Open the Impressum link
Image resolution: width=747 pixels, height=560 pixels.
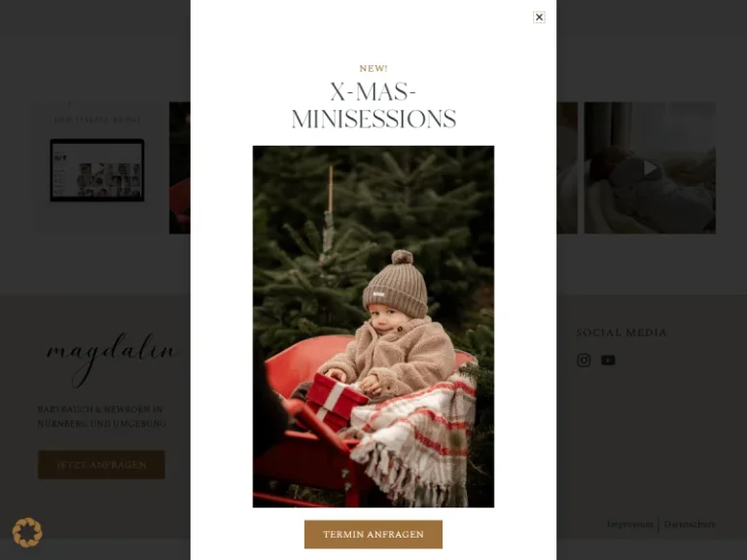pyautogui.click(x=630, y=524)
